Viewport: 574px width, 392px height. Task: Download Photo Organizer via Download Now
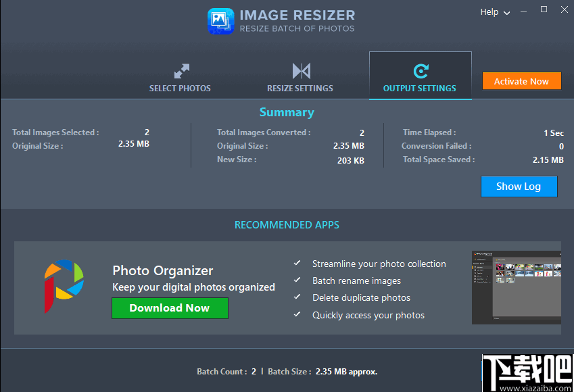point(170,308)
